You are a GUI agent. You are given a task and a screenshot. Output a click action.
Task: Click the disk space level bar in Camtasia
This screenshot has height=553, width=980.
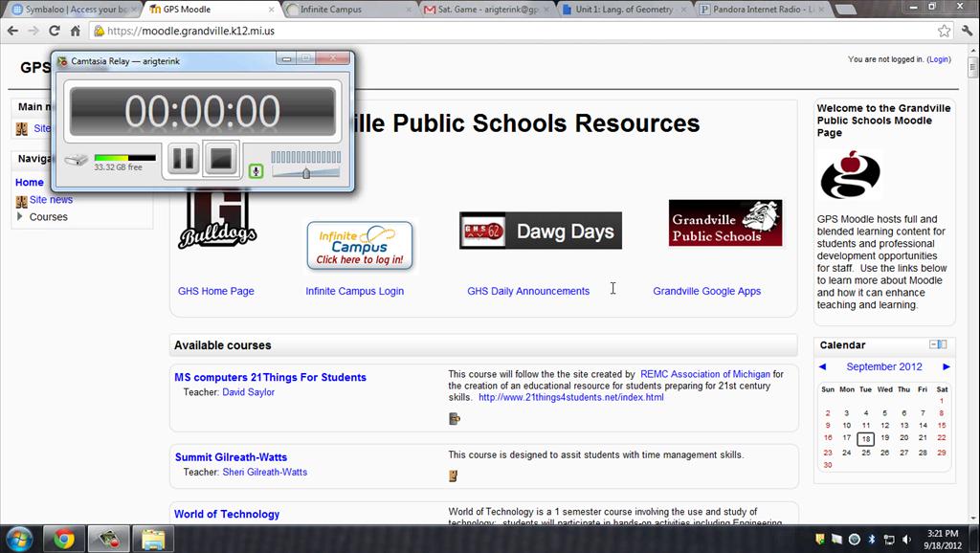tap(125, 158)
